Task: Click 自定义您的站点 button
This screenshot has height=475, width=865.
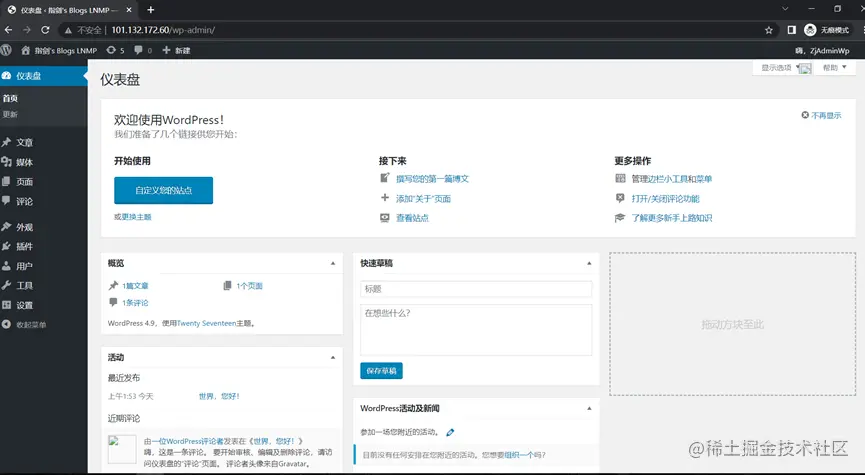Action: (x=163, y=190)
